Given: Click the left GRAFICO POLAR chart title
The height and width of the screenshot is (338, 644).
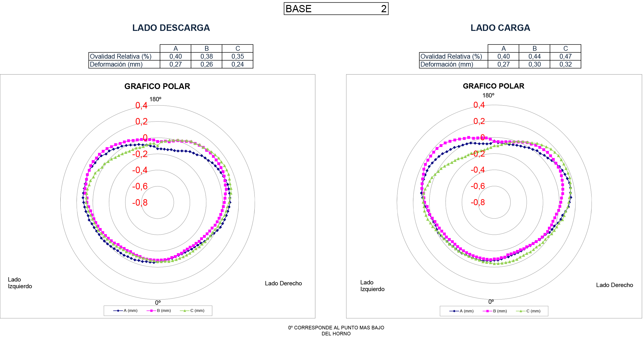Looking at the screenshot, I should [157, 86].
